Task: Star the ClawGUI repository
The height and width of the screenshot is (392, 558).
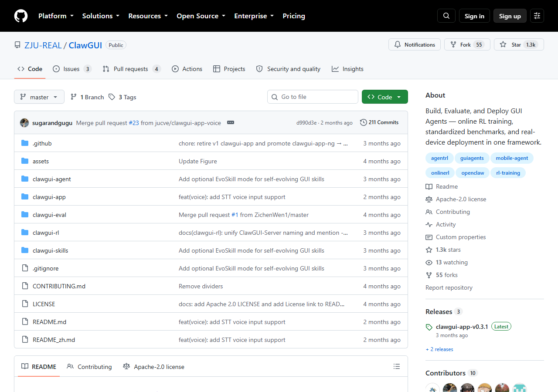Action: [519, 44]
